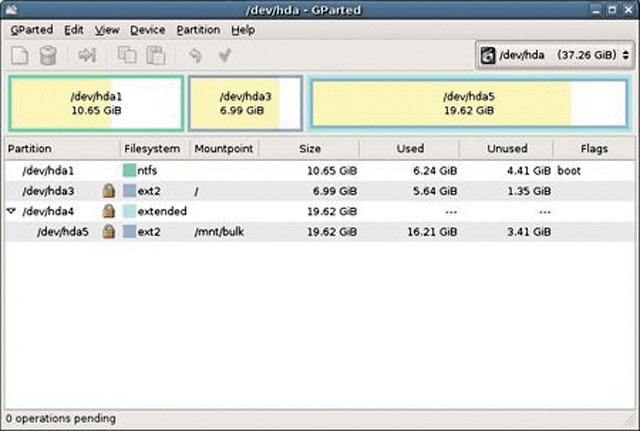640x431 pixels.
Task: Select the /dev/hda1 row in the partition list
Action: click(320, 170)
